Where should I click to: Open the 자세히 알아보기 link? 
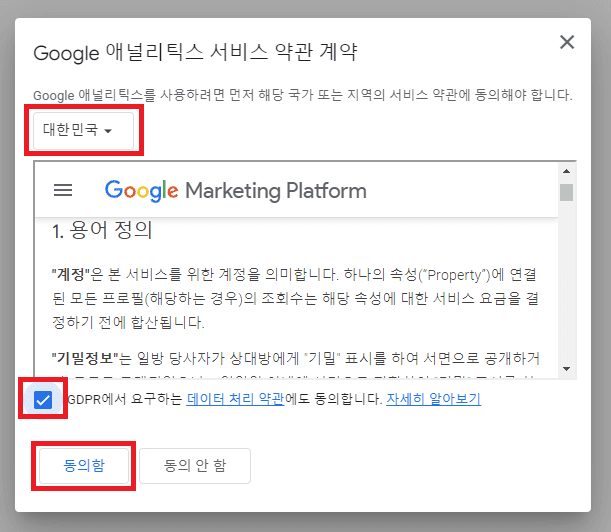[x=433, y=399]
